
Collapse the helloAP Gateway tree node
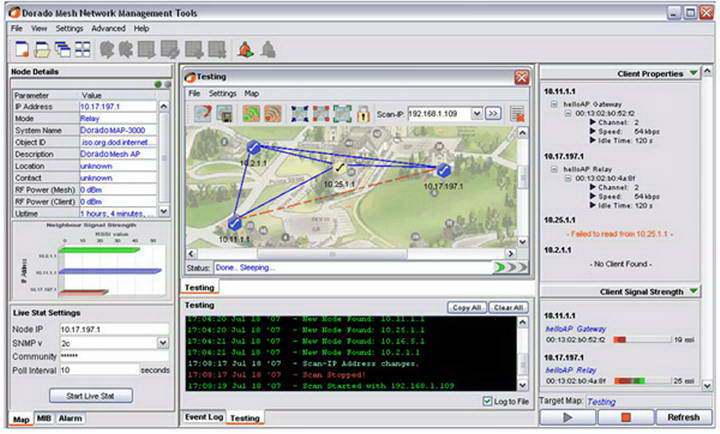[x=554, y=104]
